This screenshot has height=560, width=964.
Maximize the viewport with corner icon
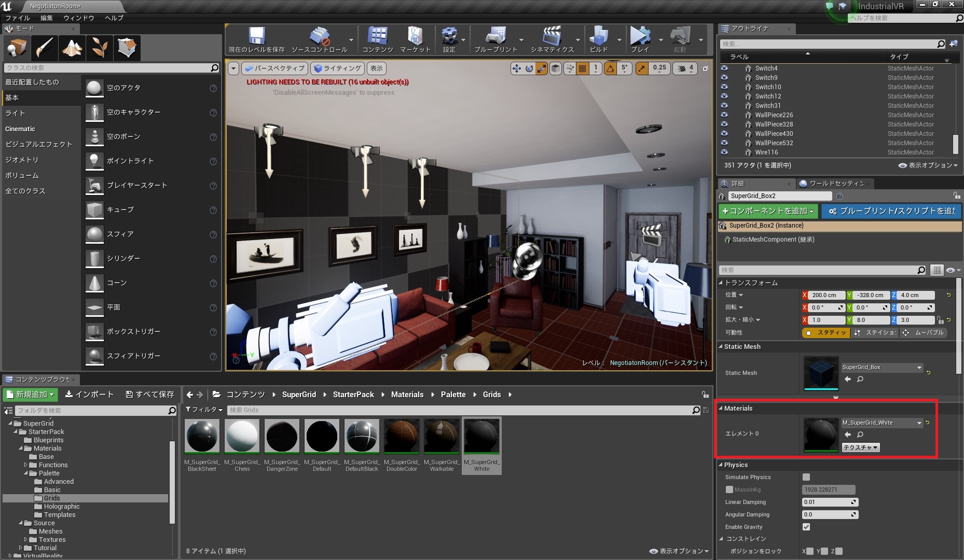point(706,68)
